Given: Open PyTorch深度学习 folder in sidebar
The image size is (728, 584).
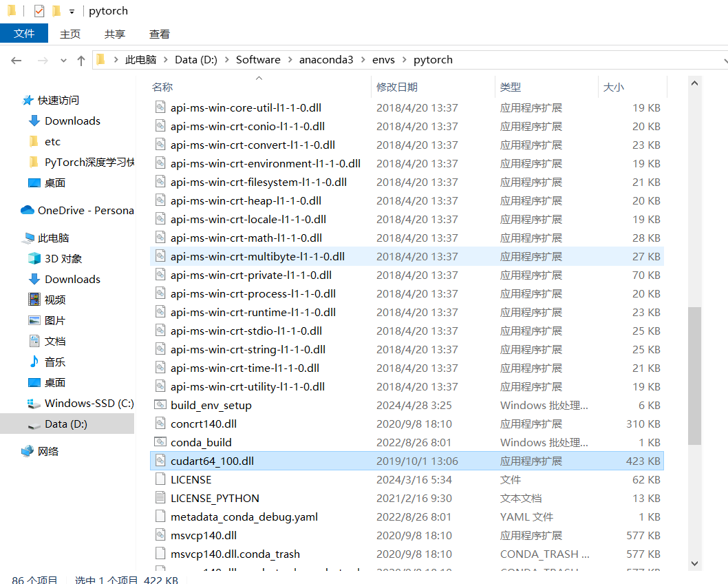Looking at the screenshot, I should point(89,162).
